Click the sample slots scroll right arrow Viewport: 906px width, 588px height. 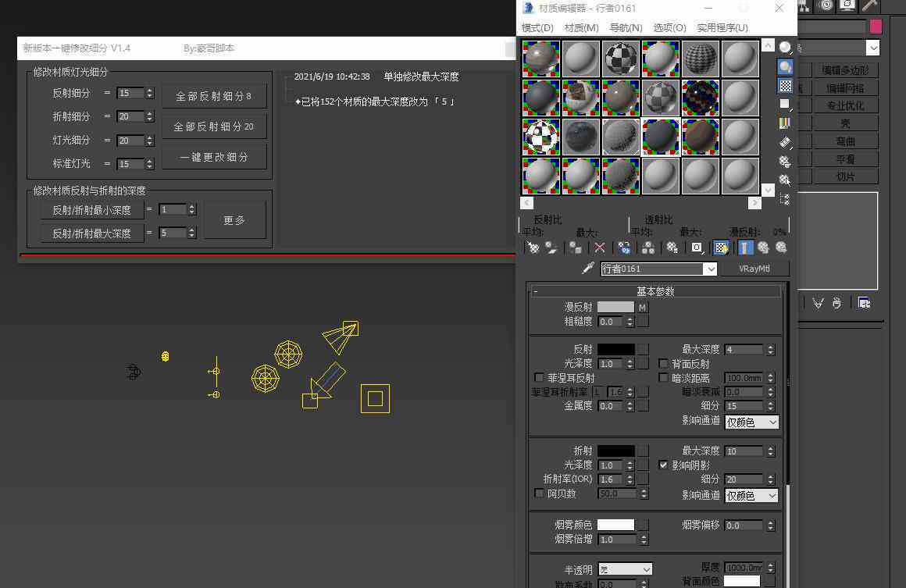[x=754, y=203]
